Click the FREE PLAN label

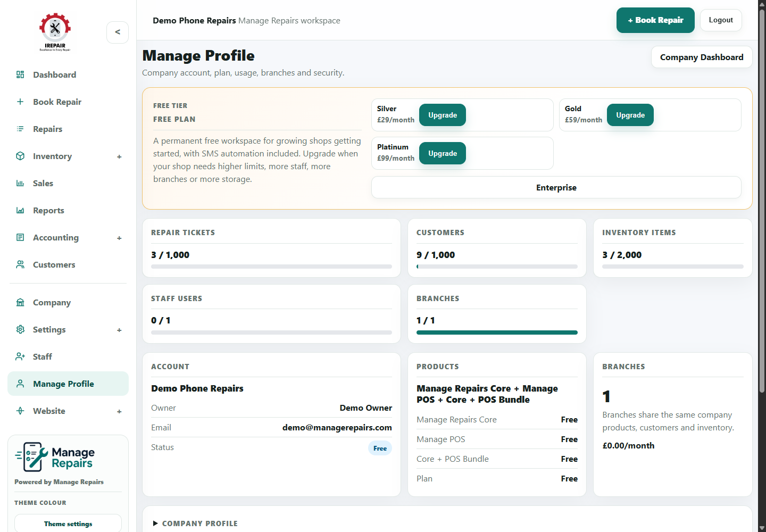coord(174,119)
